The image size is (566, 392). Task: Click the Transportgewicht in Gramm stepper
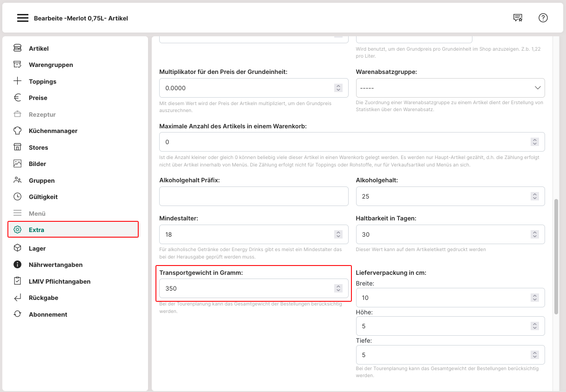tap(338, 288)
